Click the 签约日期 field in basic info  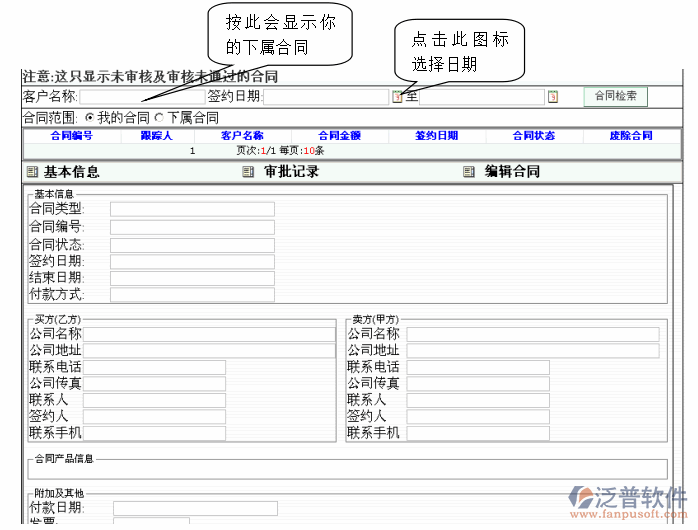point(192,262)
